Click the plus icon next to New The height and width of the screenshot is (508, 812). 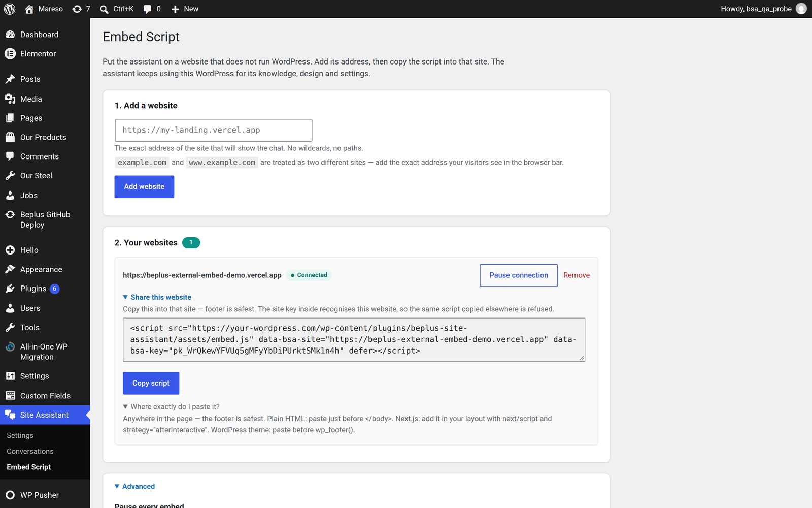175,9
